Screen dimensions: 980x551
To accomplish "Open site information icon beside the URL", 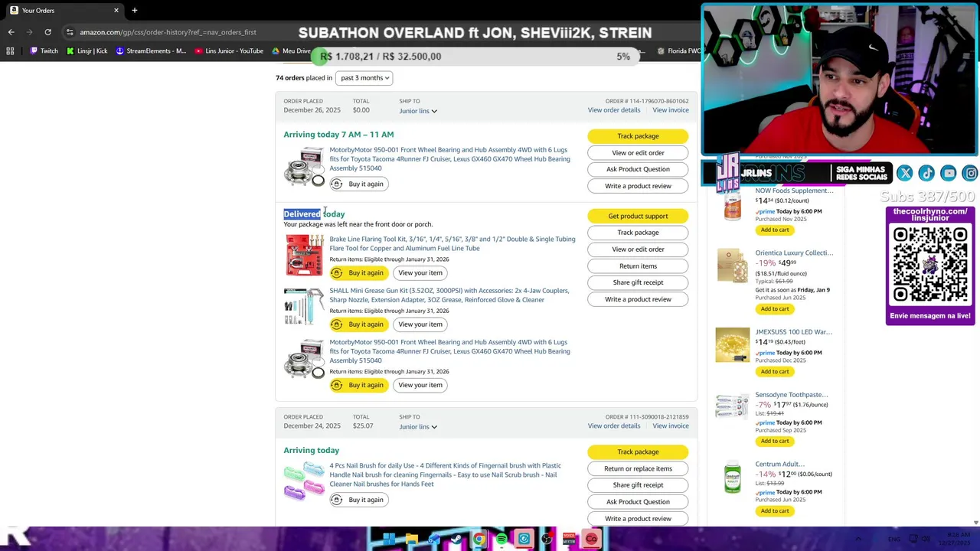I will 70,32.
